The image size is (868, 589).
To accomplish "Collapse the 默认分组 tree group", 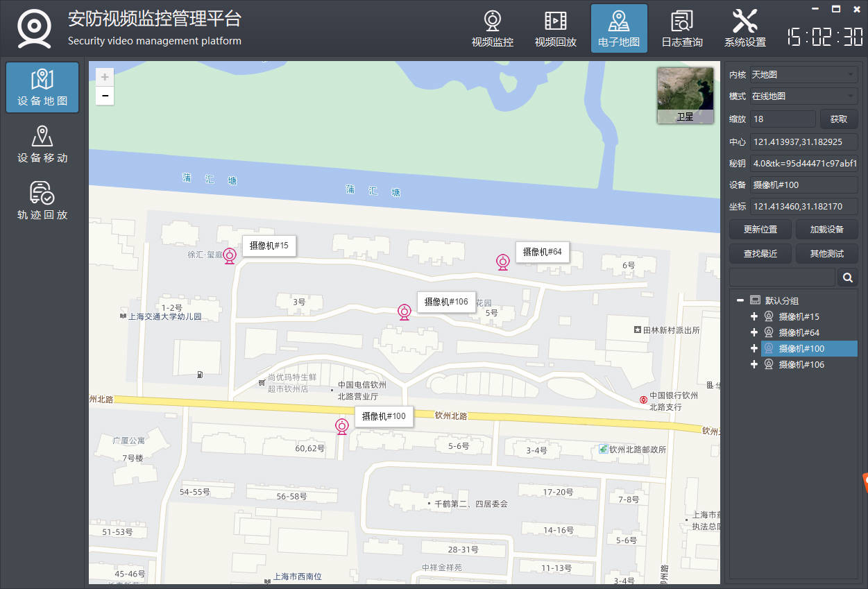I will (x=740, y=300).
